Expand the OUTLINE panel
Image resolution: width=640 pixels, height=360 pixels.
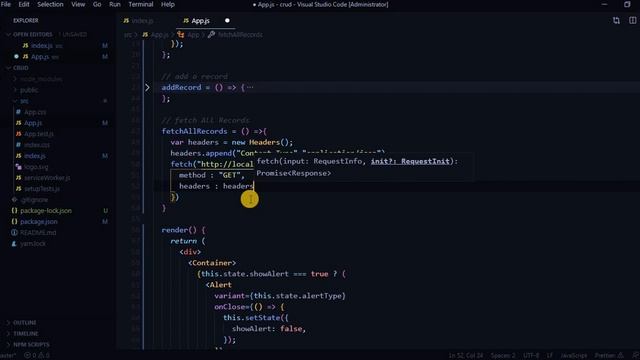(24, 322)
